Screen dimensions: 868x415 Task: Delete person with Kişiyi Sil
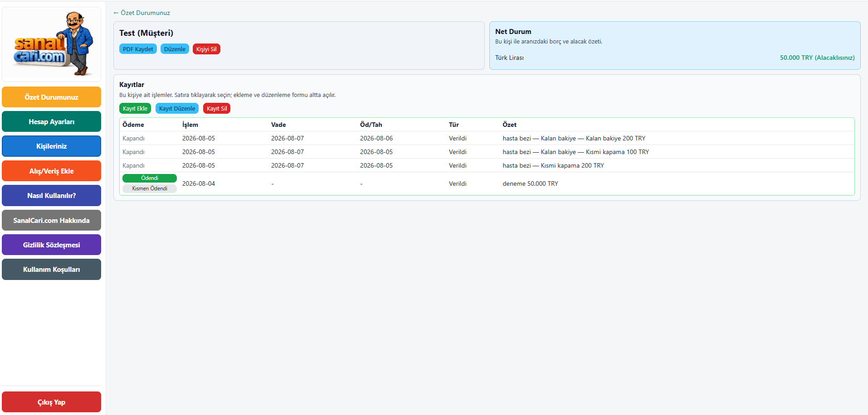[206, 49]
